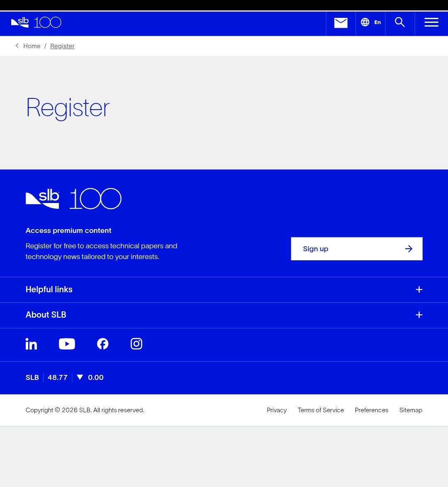Expand the Helpful links section
Image resolution: width=448 pixels, height=487 pixels.
[224, 289]
